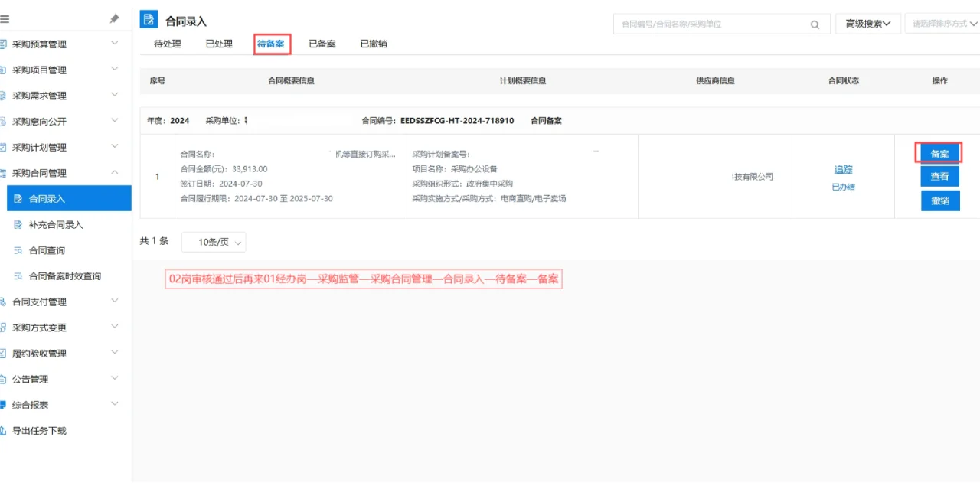Image resolution: width=980 pixels, height=489 pixels.
Task: Expand the 采购项目管理 chevron
Action: pyautogui.click(x=115, y=69)
